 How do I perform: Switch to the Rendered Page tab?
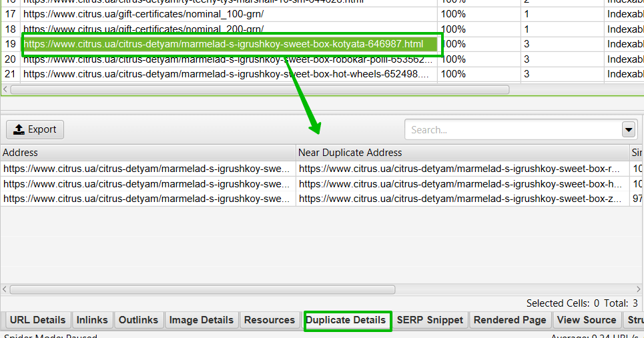tap(510, 320)
